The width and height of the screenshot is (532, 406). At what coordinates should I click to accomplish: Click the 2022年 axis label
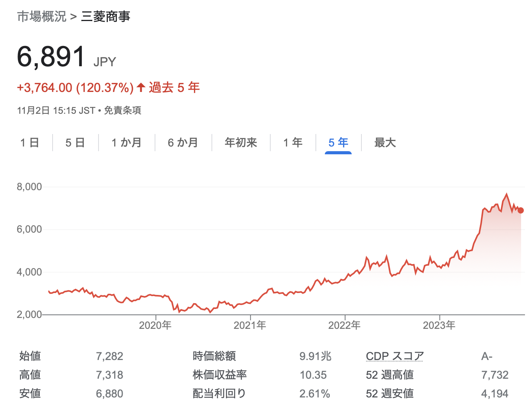pos(345,325)
